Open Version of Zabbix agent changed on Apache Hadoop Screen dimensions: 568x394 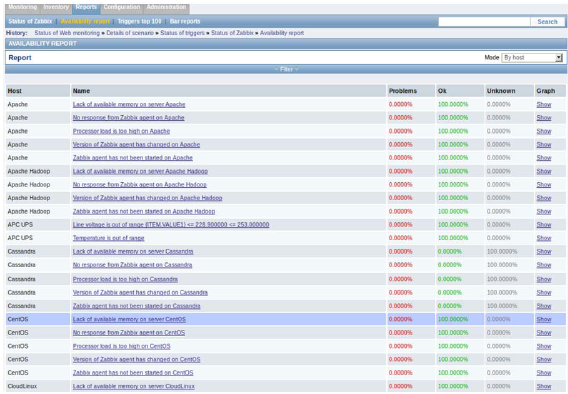point(147,198)
